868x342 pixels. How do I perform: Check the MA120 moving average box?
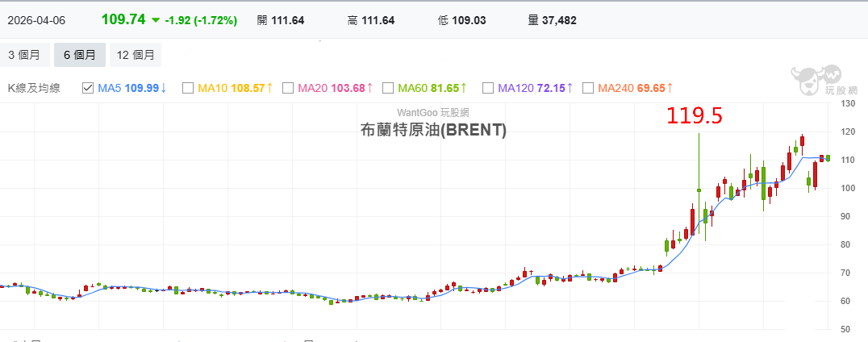tap(488, 87)
